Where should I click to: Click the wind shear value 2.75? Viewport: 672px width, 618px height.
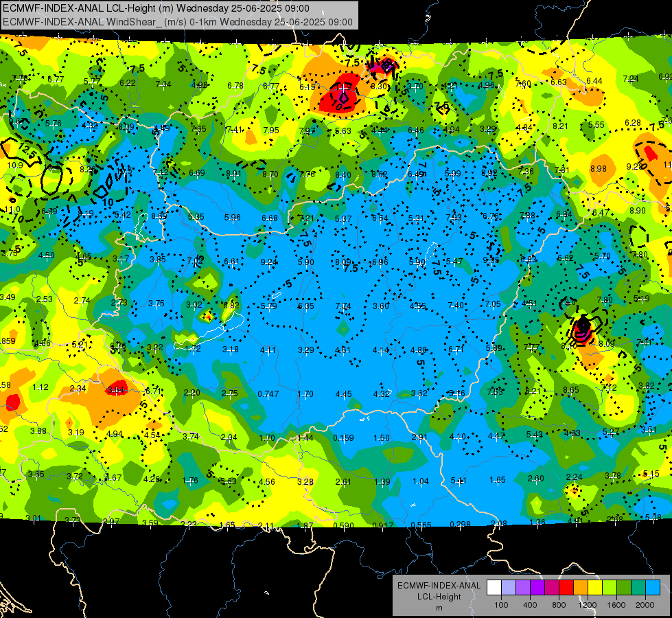(x=230, y=393)
